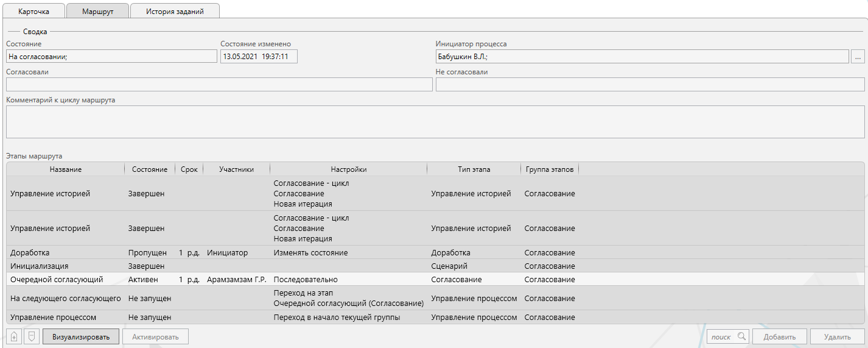The width and height of the screenshot is (868, 348).
Task: Click the Добавить button
Action: [779, 336]
